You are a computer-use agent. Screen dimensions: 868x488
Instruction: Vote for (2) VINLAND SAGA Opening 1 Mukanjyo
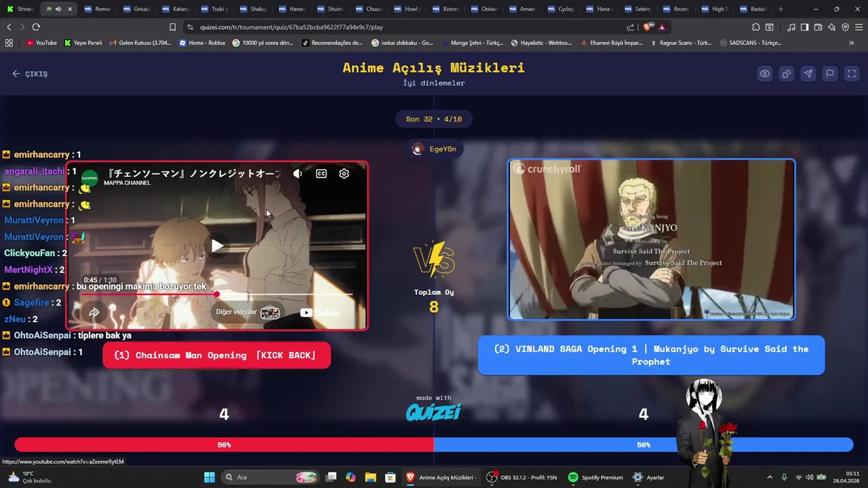[x=651, y=355]
